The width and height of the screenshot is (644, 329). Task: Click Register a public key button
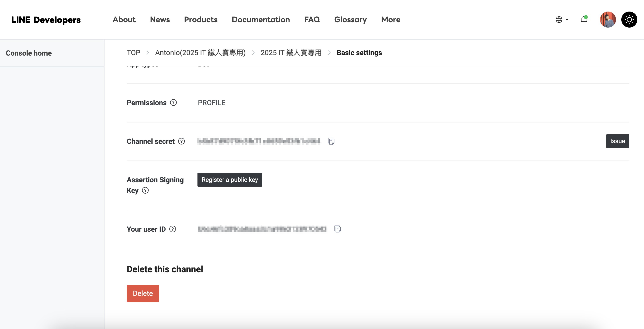230,179
